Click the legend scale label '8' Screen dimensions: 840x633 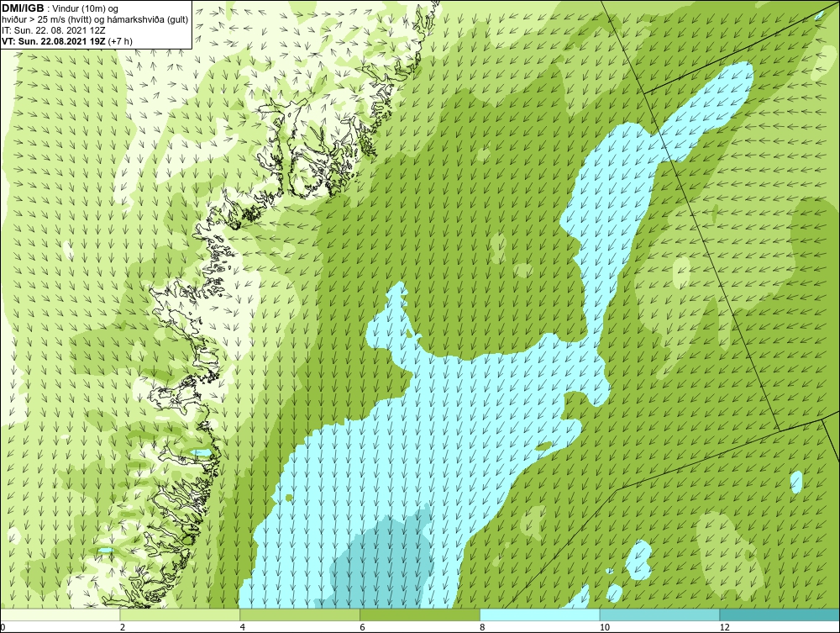(482, 627)
